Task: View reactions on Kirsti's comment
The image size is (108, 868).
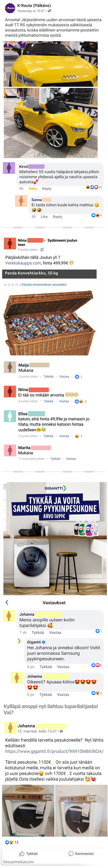Action: coord(94,187)
